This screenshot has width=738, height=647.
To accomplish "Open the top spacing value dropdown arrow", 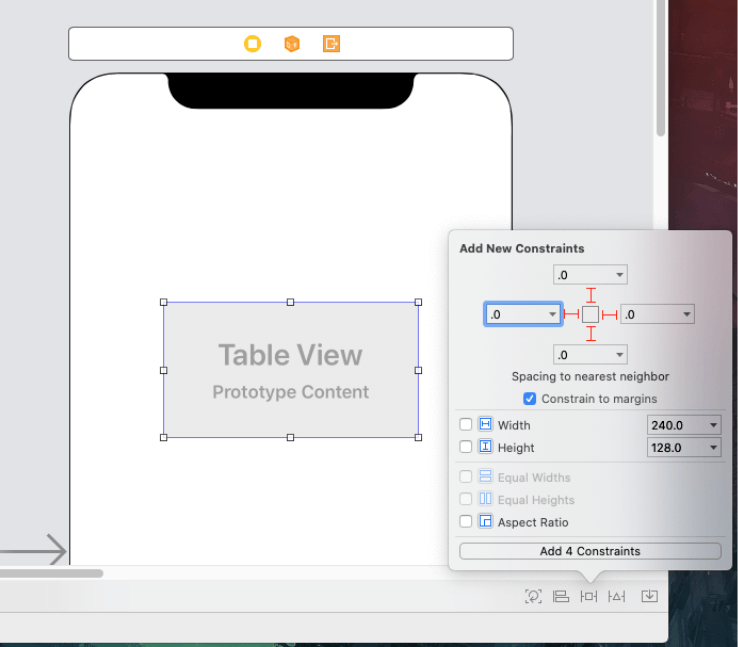I will (619, 275).
